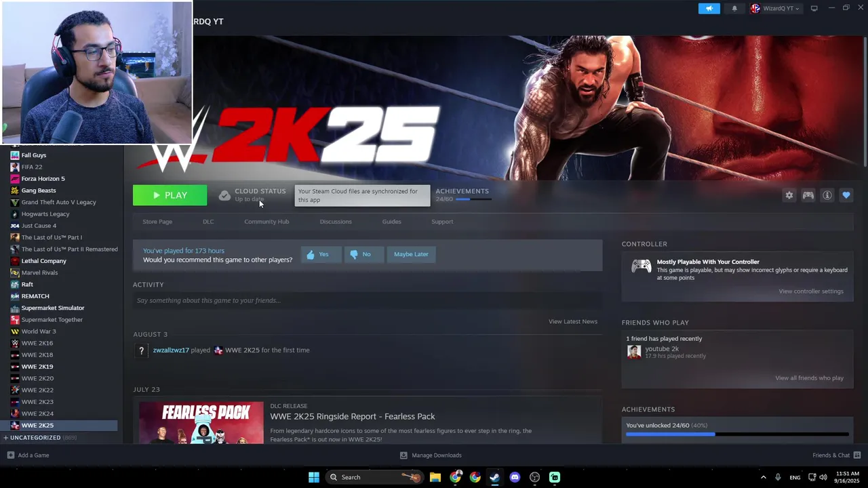
Task: Click Add a Game plus icon
Action: [x=10, y=455]
